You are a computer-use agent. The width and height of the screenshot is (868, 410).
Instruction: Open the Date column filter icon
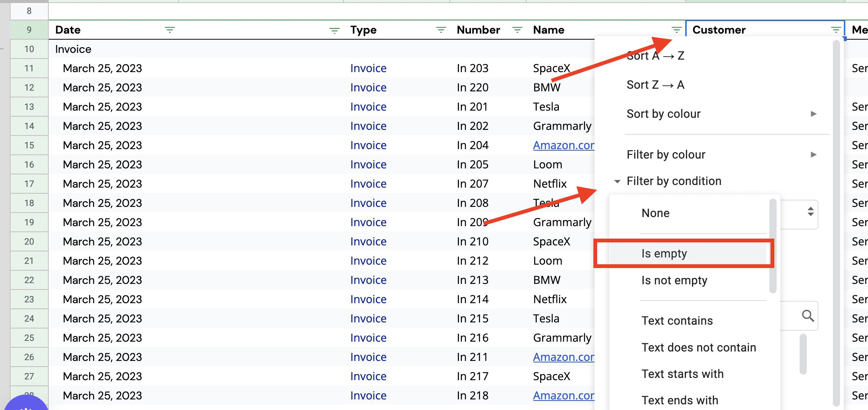(x=170, y=30)
